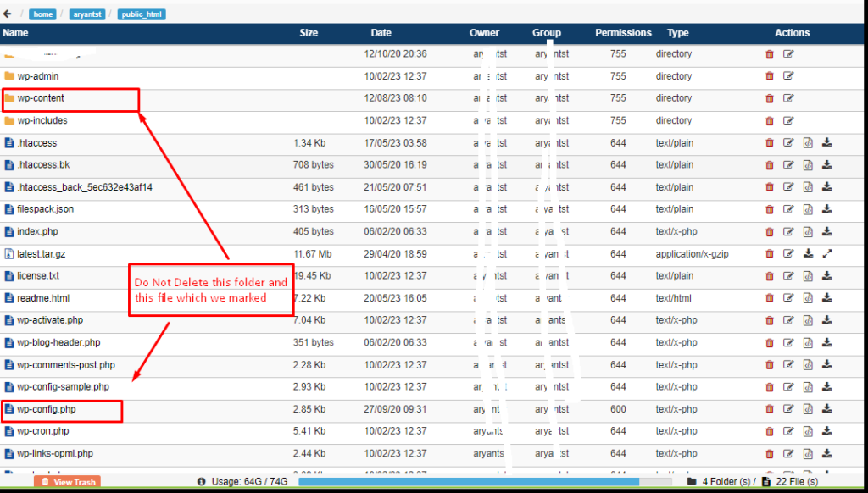Click rename icon for wp-includes folder
This screenshot has height=493, width=868.
(788, 120)
